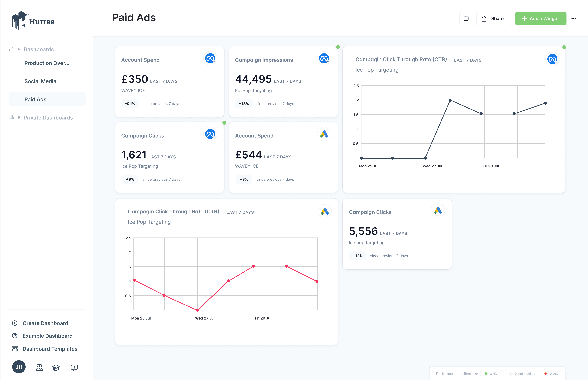
Task: Toggle the 3 High performance indicator
Action: tap(491, 374)
